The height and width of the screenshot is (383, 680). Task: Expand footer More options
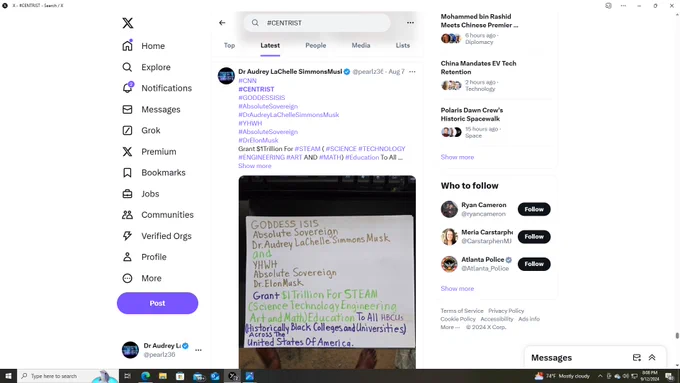(x=450, y=327)
